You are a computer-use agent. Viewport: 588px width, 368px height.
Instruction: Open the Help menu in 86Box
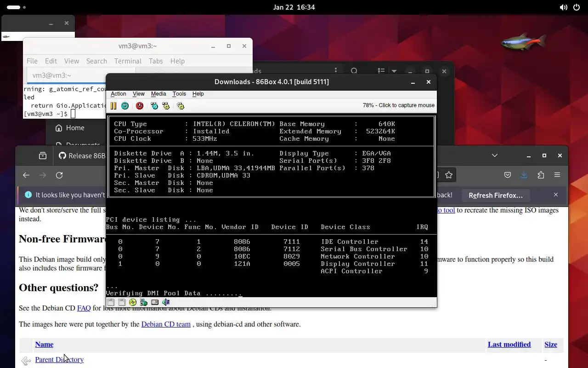pos(198,94)
